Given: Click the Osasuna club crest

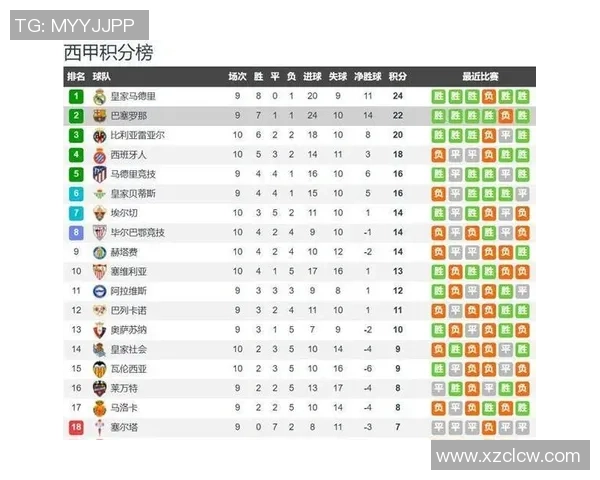Looking at the screenshot, I should [100, 330].
